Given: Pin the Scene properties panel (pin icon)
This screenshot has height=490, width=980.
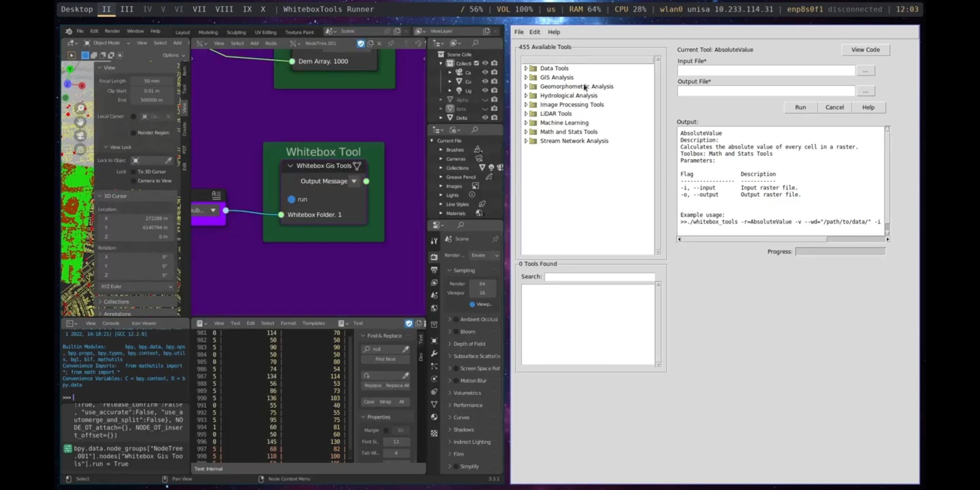Looking at the screenshot, I should click(495, 239).
